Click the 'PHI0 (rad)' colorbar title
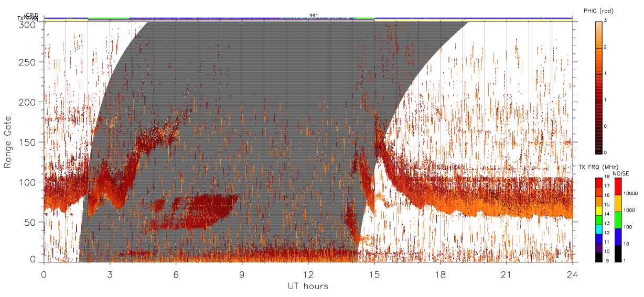This screenshot has height=297, width=644. point(598,11)
